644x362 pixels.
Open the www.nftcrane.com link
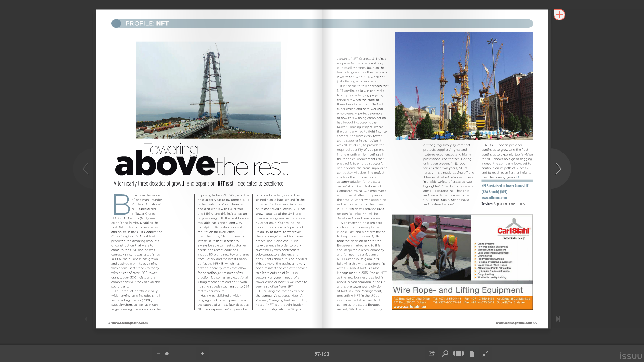[x=494, y=198]
